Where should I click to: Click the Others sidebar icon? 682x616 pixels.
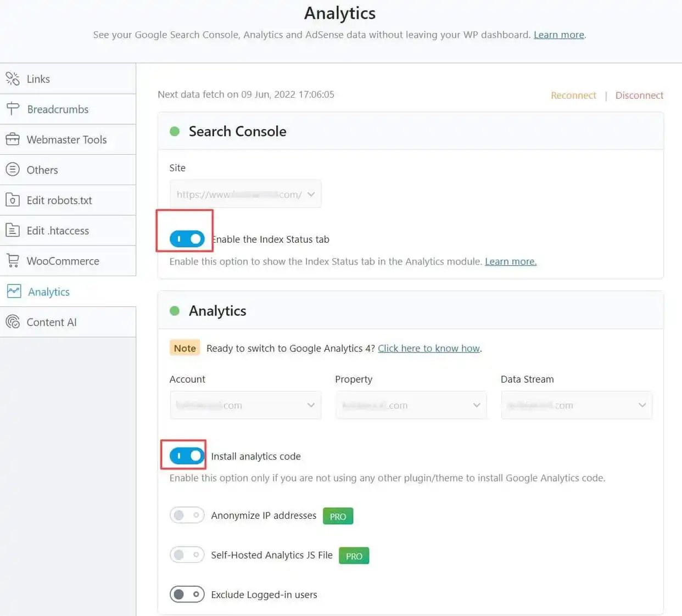coord(13,170)
